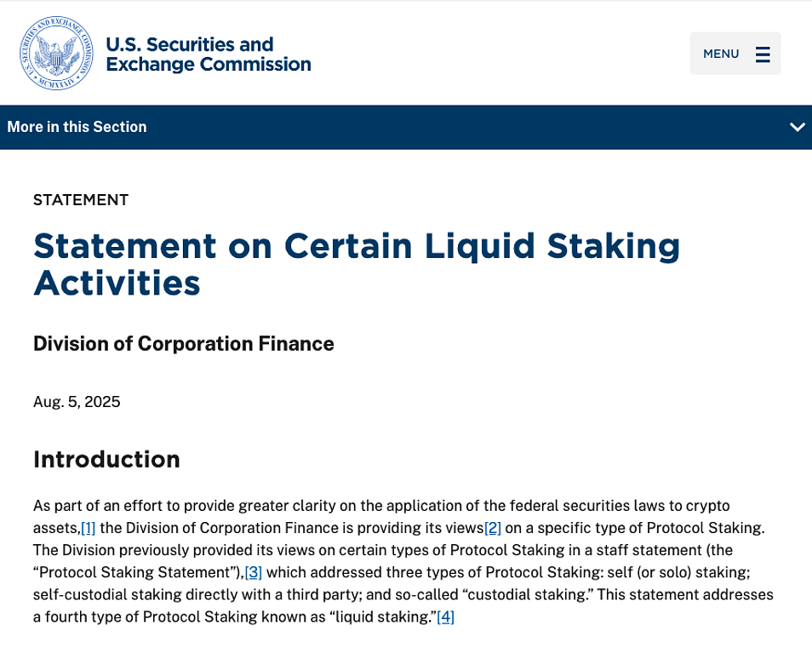This screenshot has width=812, height=654.
Task: Click the quoted "Protocol Staking Statement" term
Action: pyautogui.click(x=136, y=572)
